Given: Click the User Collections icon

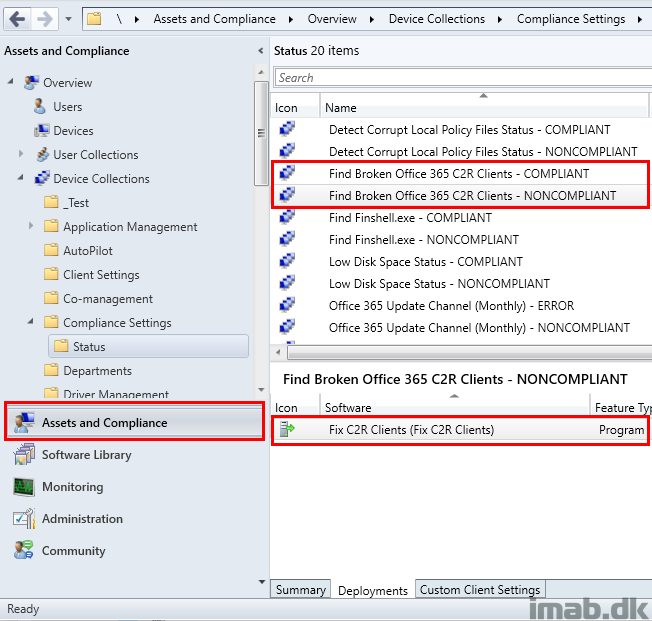Looking at the screenshot, I should point(42,154).
